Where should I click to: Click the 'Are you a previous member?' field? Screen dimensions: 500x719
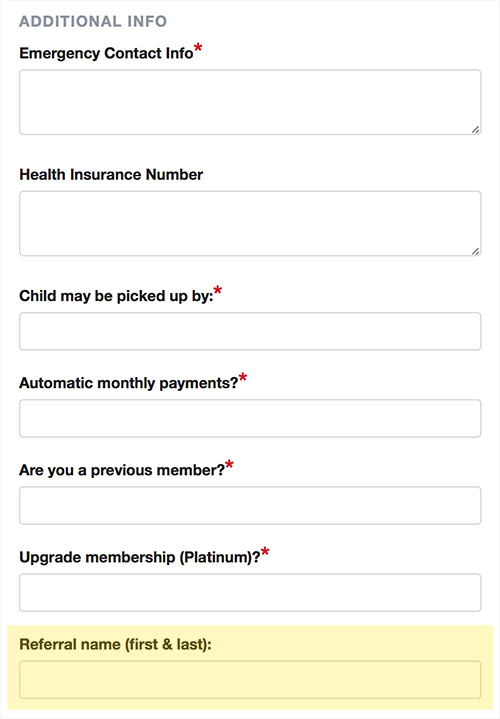250,505
